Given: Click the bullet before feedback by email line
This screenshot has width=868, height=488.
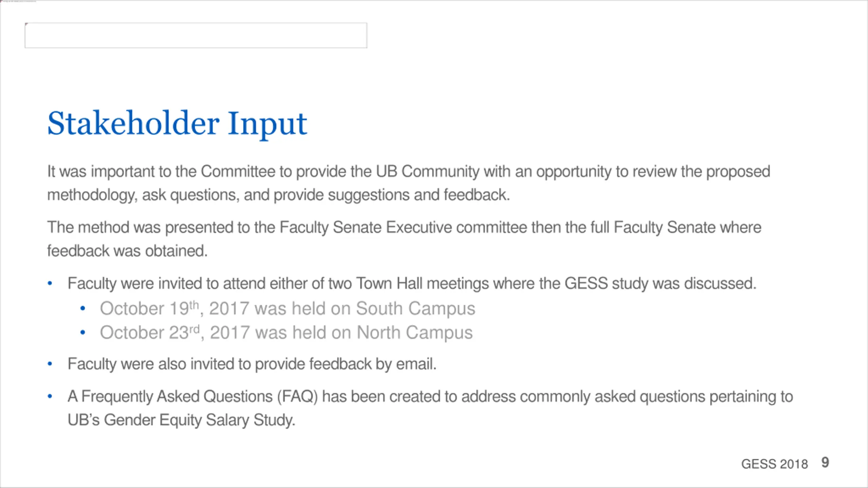Looking at the screenshot, I should 50,364.
